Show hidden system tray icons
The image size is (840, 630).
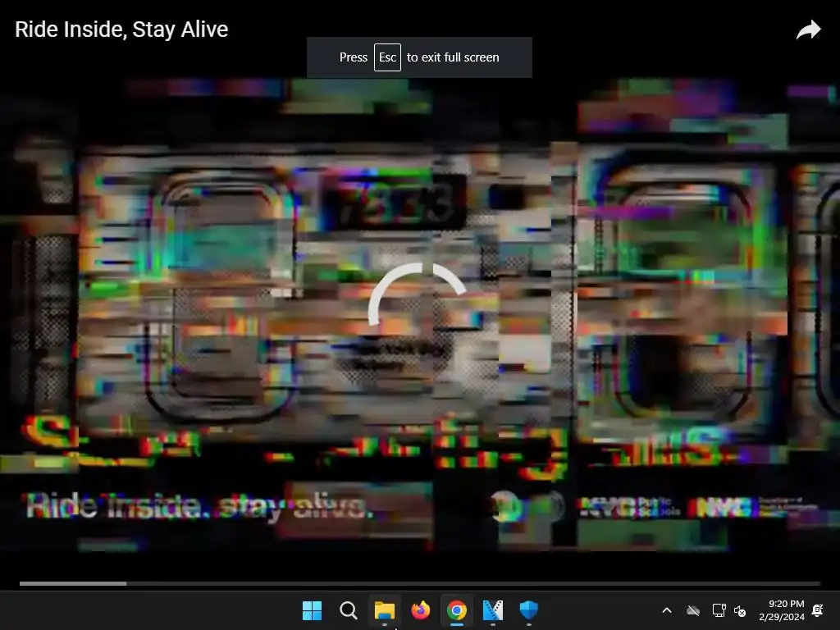pyautogui.click(x=667, y=610)
